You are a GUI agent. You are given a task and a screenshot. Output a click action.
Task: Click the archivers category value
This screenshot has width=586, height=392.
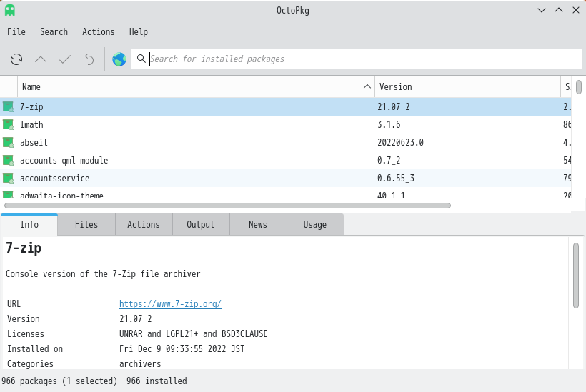click(140, 363)
